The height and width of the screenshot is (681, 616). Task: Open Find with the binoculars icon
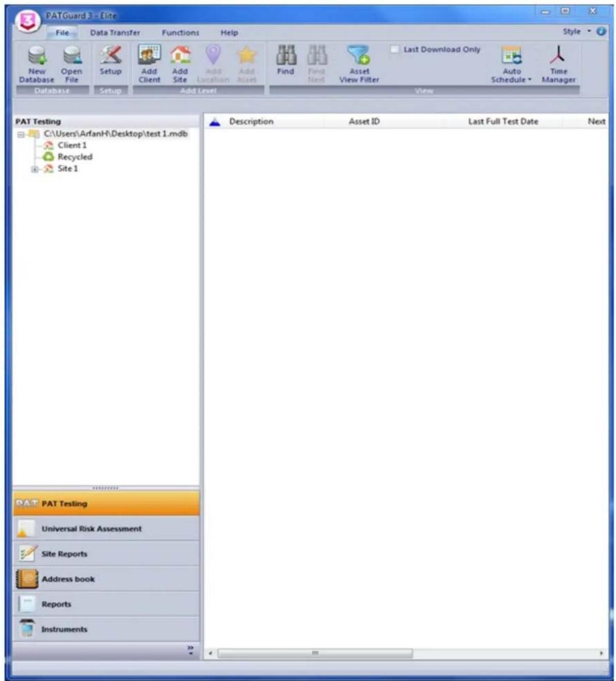point(286,55)
